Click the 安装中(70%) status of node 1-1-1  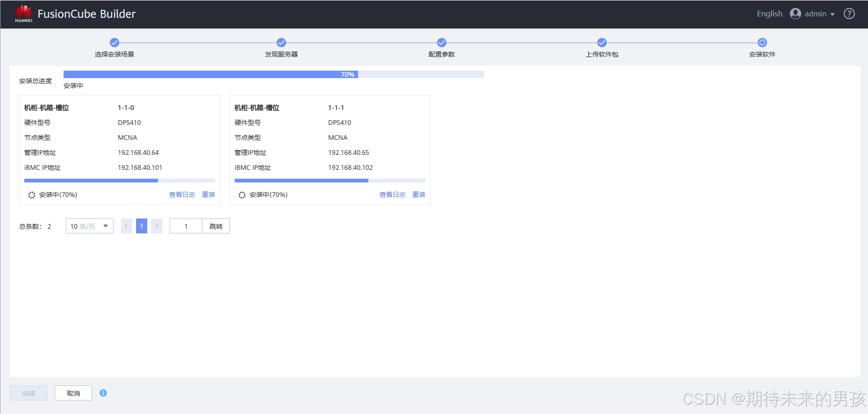pos(269,195)
